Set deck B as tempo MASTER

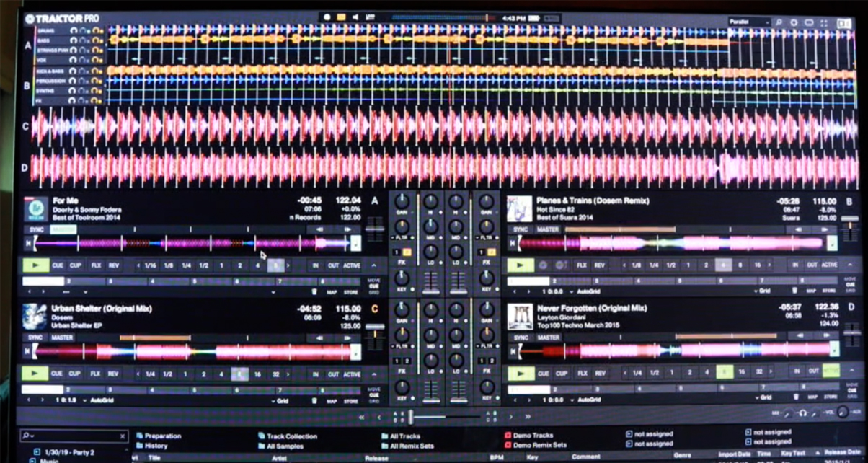click(x=548, y=229)
